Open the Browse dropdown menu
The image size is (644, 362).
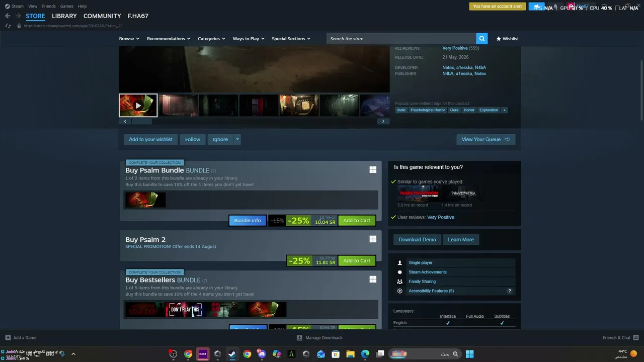(129, 39)
